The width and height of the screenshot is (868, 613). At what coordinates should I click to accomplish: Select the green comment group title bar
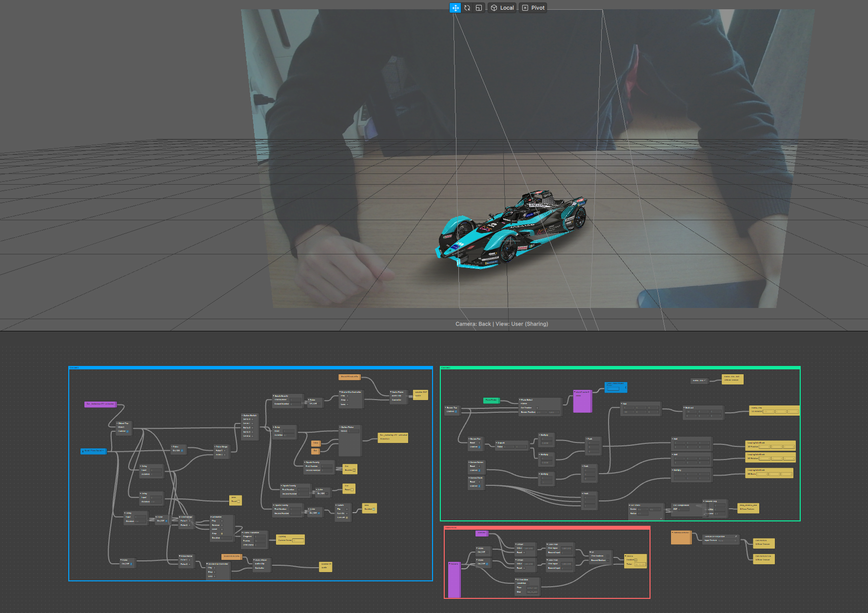620,367
